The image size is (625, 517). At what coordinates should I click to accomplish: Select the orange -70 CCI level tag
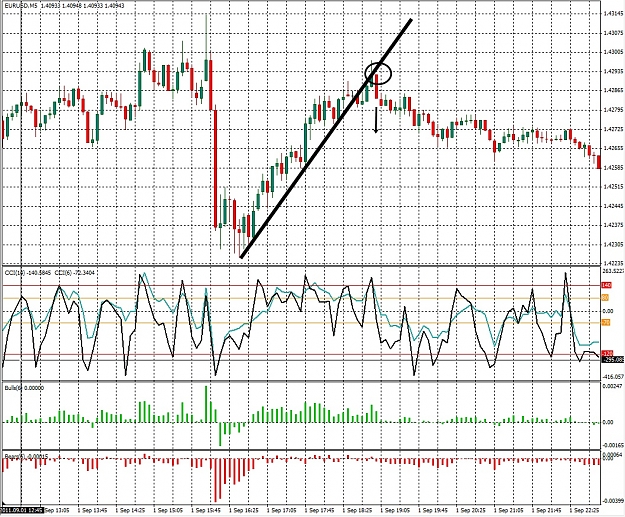click(x=605, y=322)
